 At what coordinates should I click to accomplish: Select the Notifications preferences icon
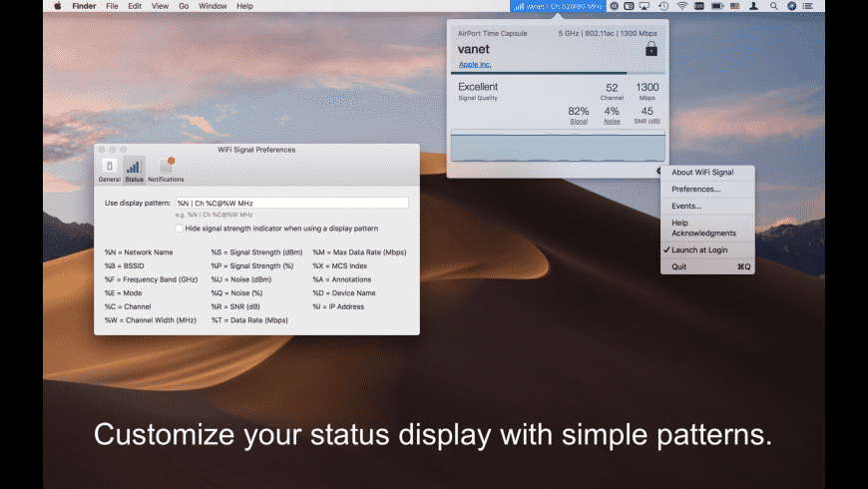(x=166, y=170)
